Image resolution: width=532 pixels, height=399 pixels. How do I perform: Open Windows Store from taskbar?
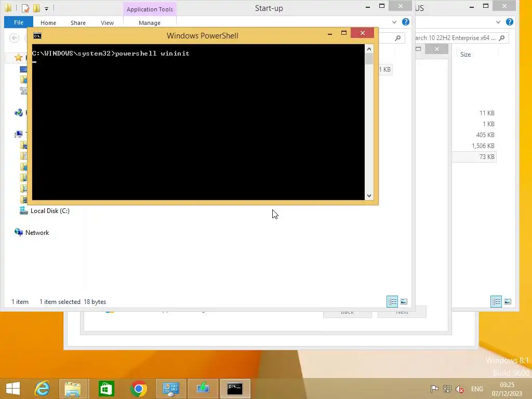tap(106, 389)
